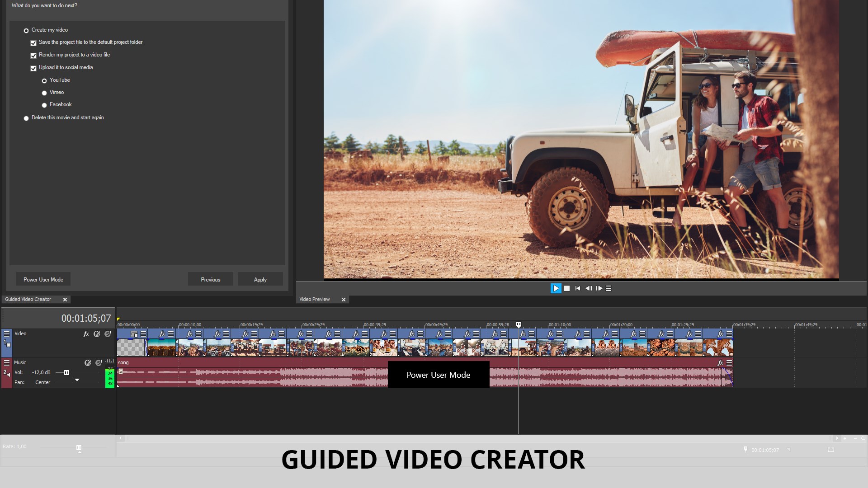Mute the Video track

click(x=97, y=334)
